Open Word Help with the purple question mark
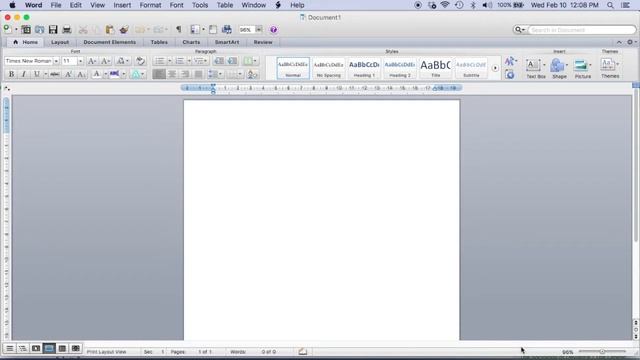Viewport: 640px width, 360px height. point(273,29)
